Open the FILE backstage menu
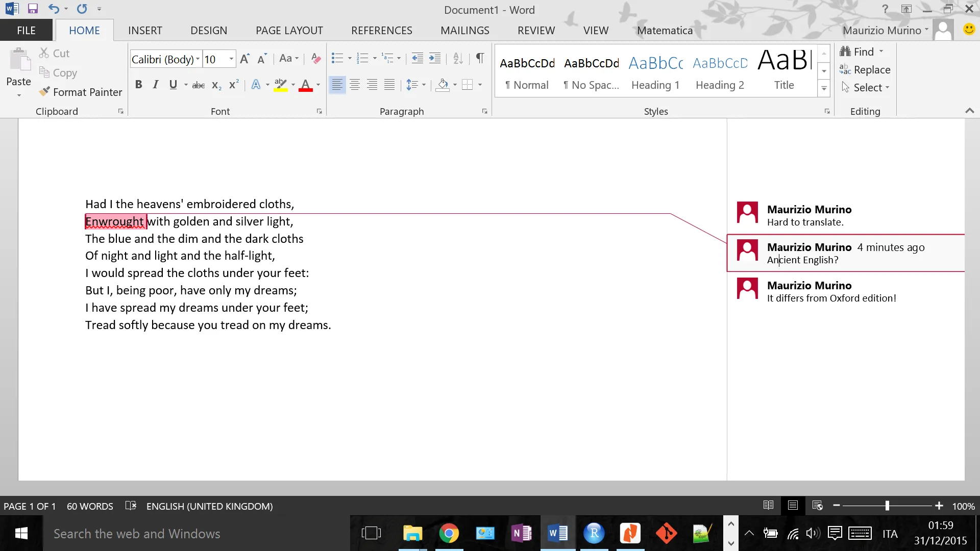The height and width of the screenshot is (551, 980). tap(26, 31)
